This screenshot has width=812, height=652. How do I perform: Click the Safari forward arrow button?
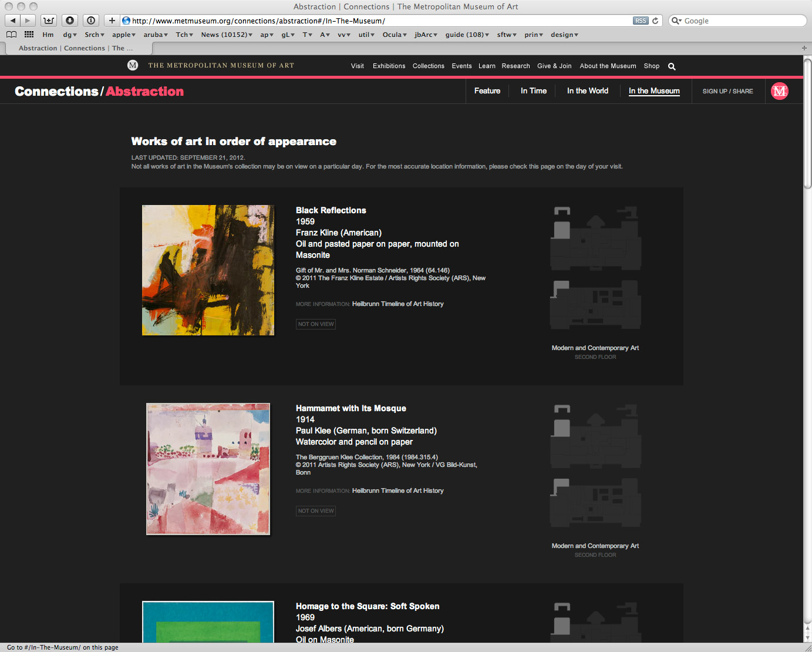click(28, 21)
